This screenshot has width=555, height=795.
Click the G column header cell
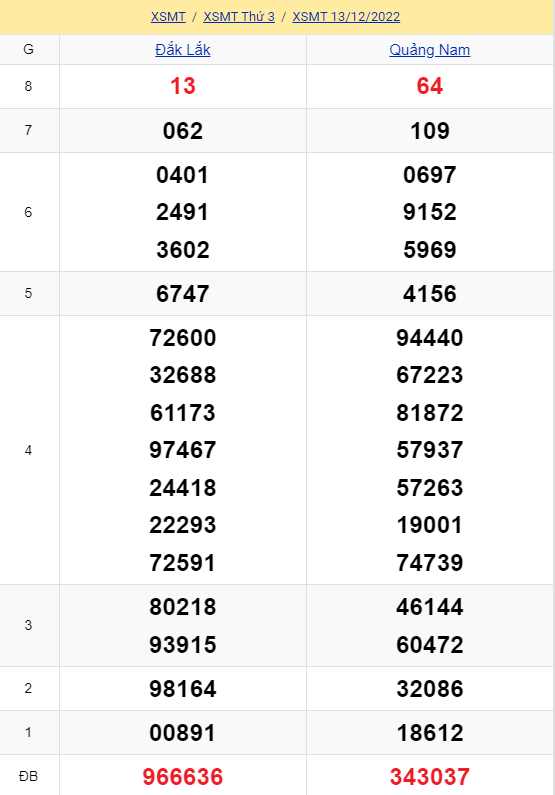coord(29,50)
